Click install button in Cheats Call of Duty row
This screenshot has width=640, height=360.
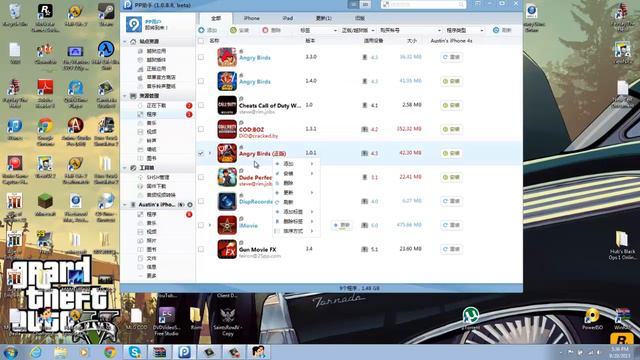point(451,105)
